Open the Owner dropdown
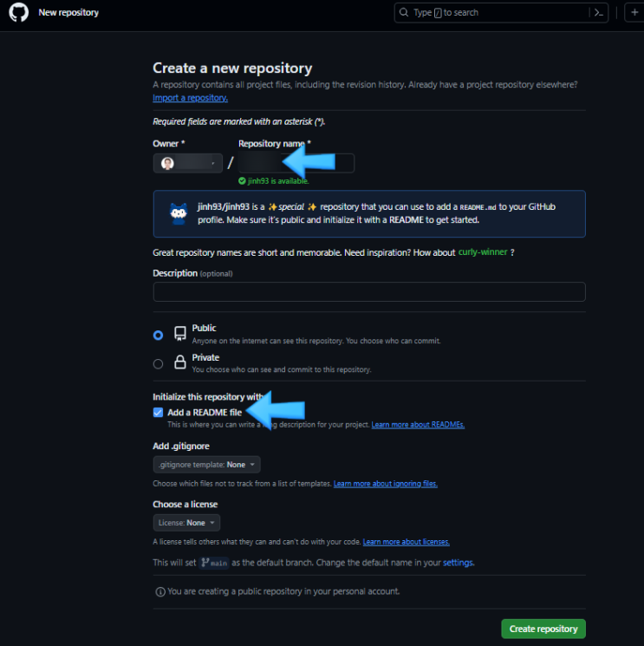Viewport: 644px width, 646px height. tap(188, 163)
